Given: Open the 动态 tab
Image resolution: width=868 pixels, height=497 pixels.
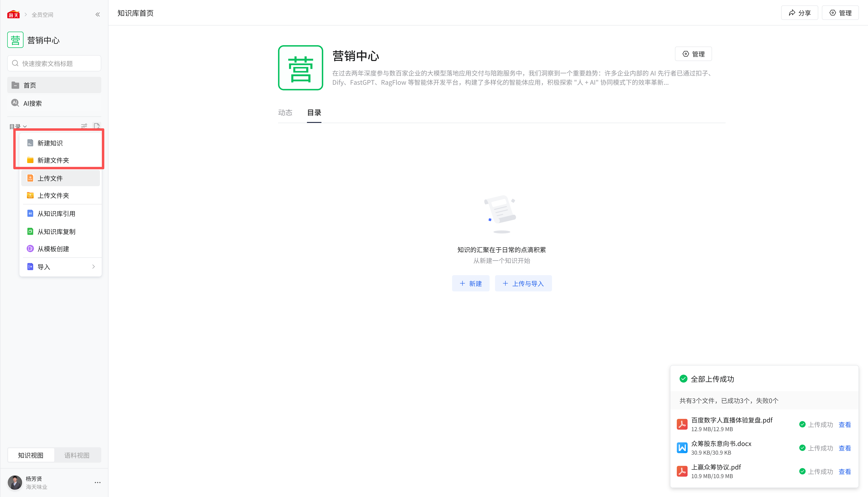Looking at the screenshot, I should [285, 113].
